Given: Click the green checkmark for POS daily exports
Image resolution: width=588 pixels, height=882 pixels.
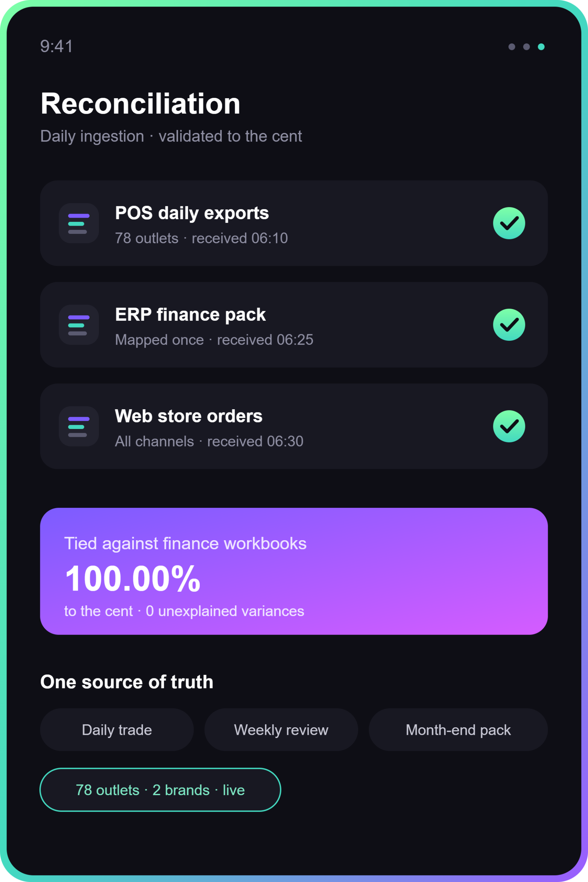Looking at the screenshot, I should [509, 223].
